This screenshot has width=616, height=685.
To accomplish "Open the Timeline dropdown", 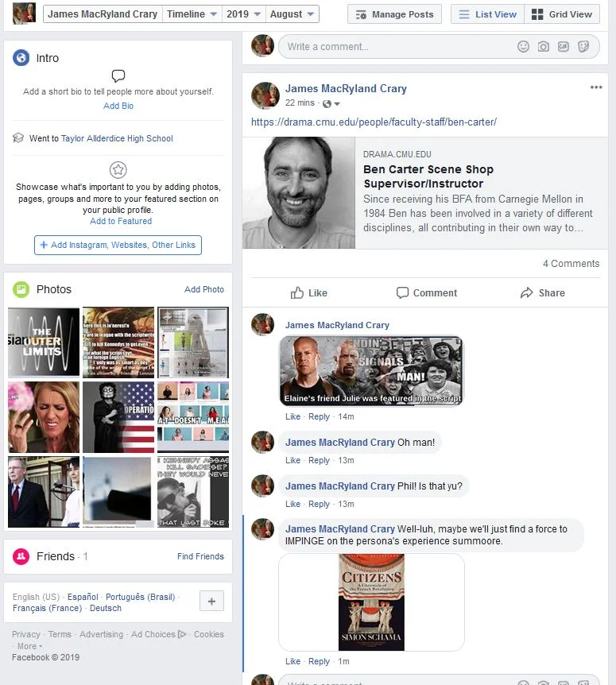I will [x=192, y=14].
